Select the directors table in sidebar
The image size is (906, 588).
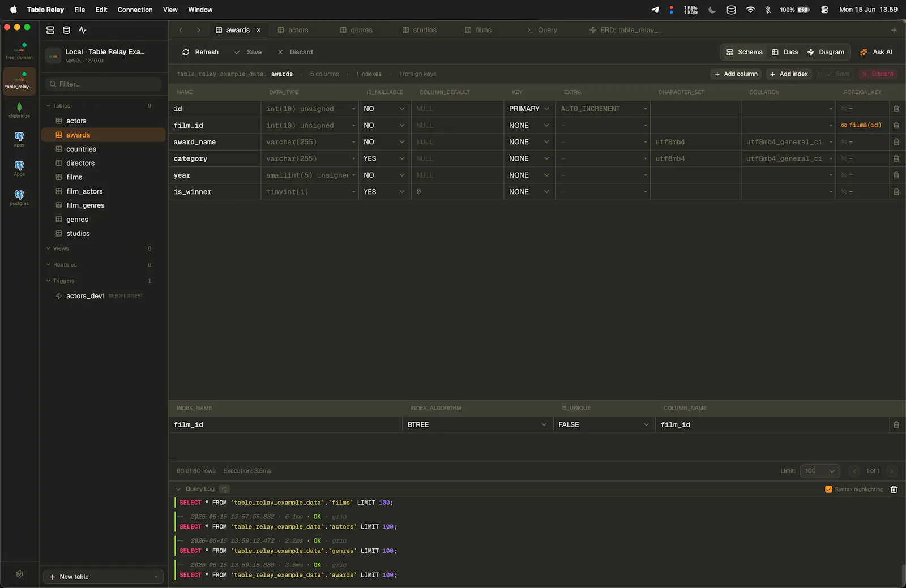pos(104,163)
